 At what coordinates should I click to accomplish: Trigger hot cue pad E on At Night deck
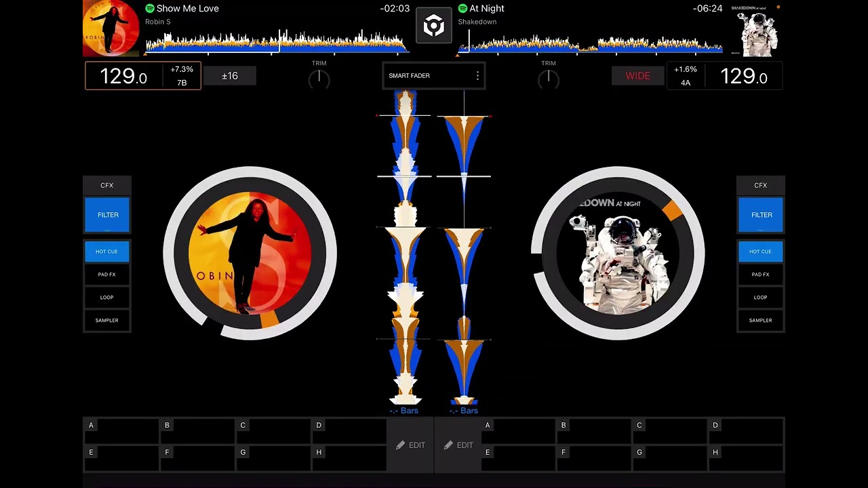(518, 458)
